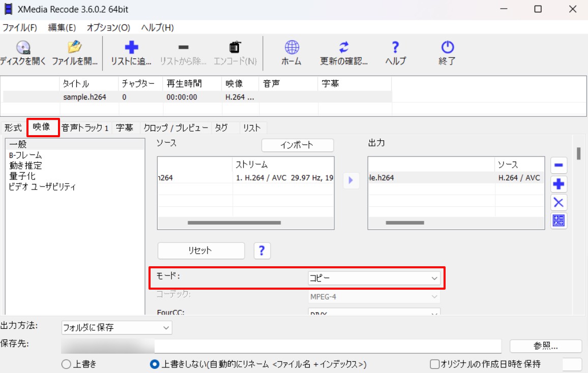Screen dimensions: 588x373
Task: Check for updates with 更新の確認 icon
Action: point(343,47)
